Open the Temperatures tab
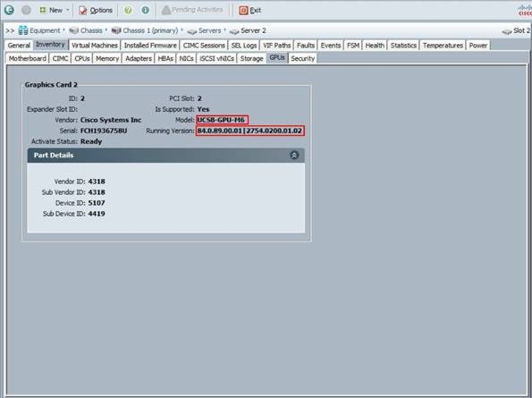This screenshot has height=398, width=532. click(443, 46)
